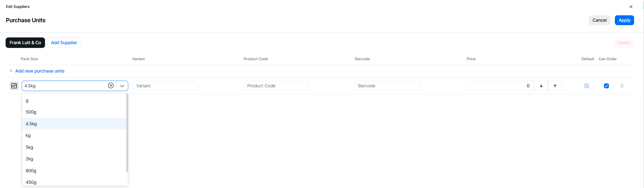This screenshot has width=644, height=188.
Task: Clear the 4.5kg pack size selection
Action: (x=111, y=86)
